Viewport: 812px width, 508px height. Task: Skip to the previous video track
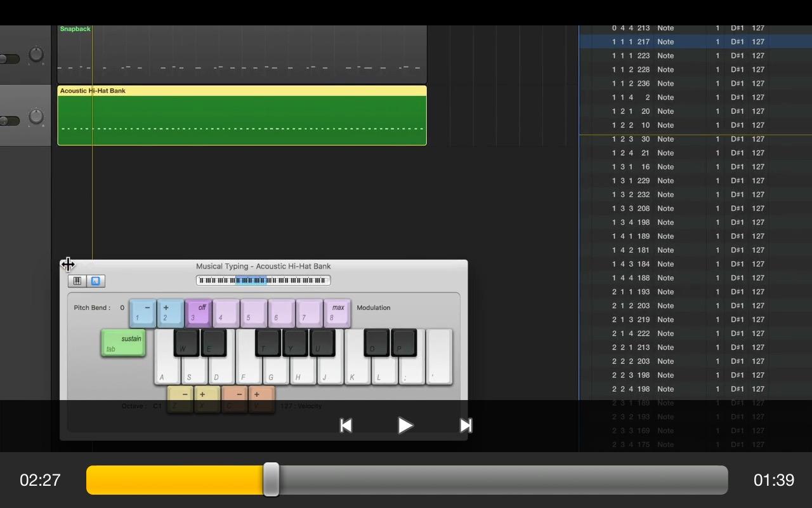coord(346,425)
